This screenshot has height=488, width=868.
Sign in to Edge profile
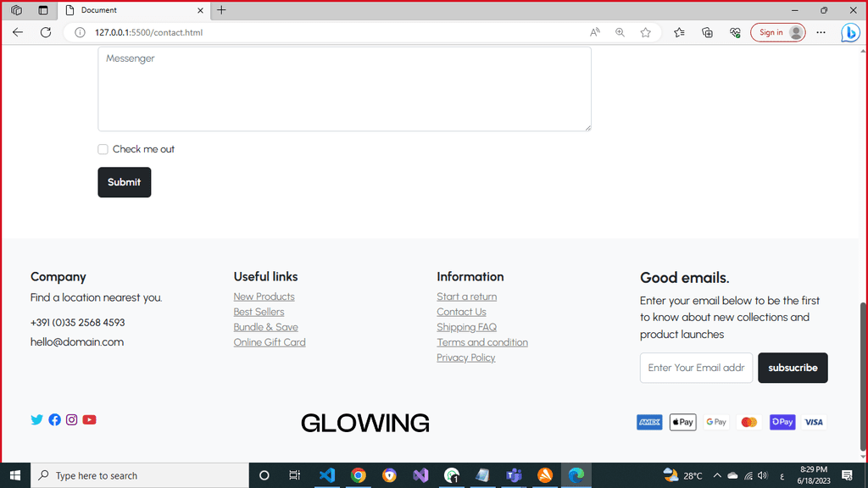[778, 33]
